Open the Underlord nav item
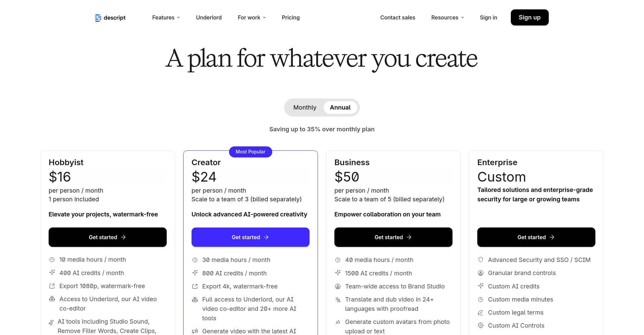The height and width of the screenshot is (335, 644). click(209, 17)
